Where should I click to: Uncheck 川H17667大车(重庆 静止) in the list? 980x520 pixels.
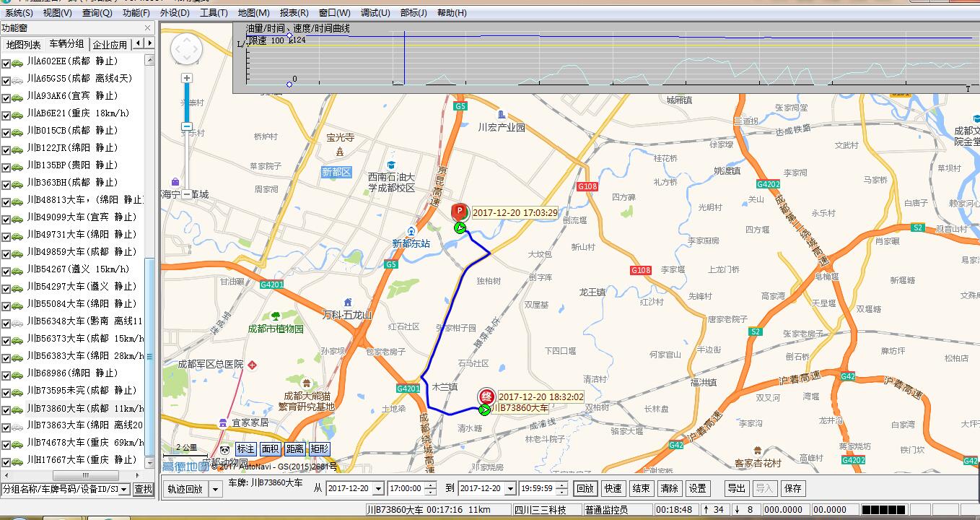coord(7,459)
